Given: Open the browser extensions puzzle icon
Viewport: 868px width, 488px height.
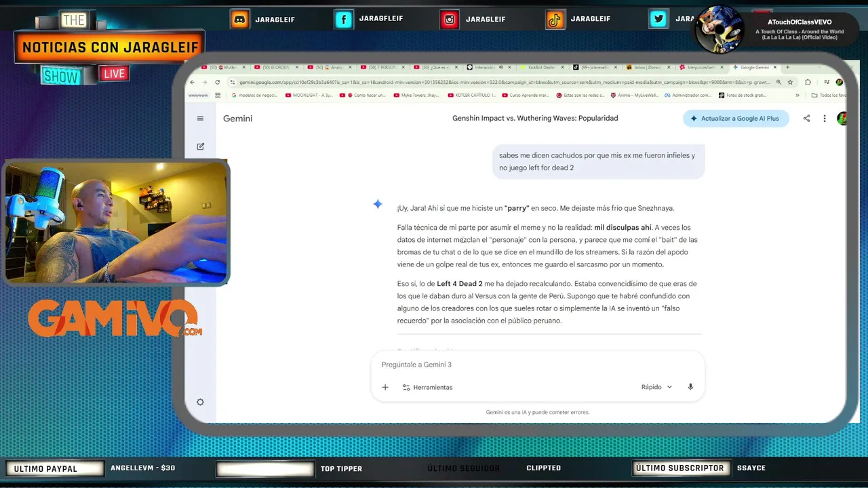Looking at the screenshot, I should coord(808,82).
